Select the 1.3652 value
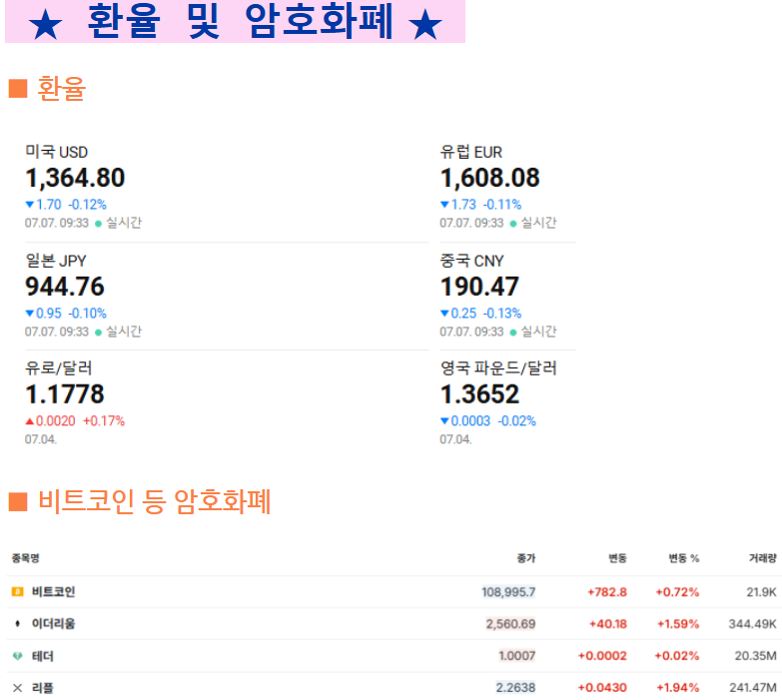 tap(479, 394)
